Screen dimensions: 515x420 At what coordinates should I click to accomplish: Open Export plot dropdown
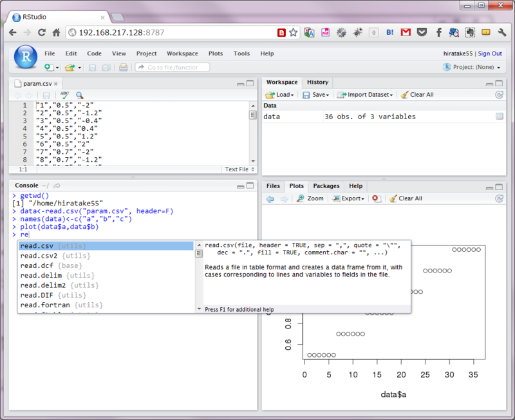pos(348,198)
